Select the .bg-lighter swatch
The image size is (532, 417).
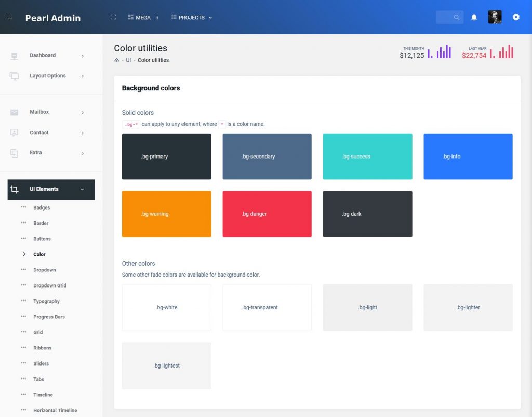[468, 308]
